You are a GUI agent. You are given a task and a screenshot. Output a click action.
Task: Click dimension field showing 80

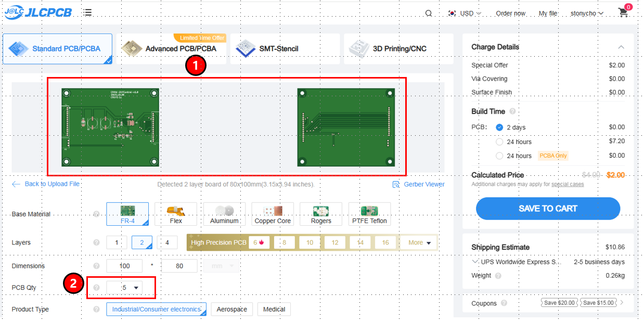tap(179, 266)
